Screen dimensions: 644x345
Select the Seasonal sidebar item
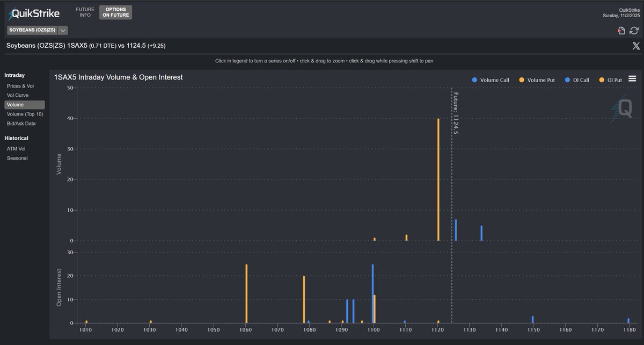17,158
